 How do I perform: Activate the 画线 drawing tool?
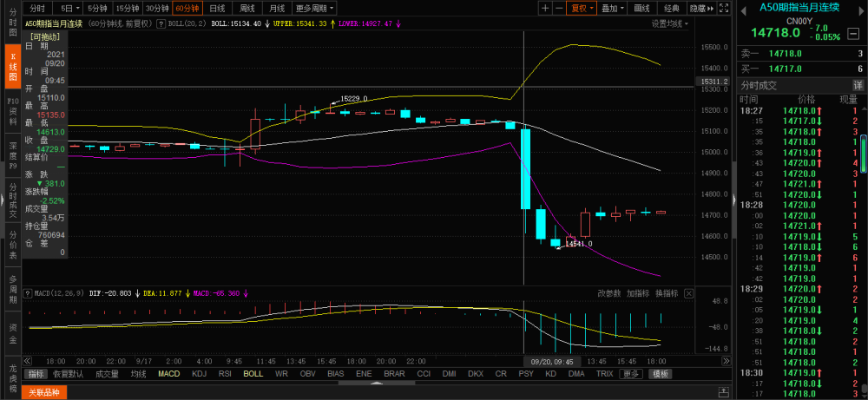[642, 9]
